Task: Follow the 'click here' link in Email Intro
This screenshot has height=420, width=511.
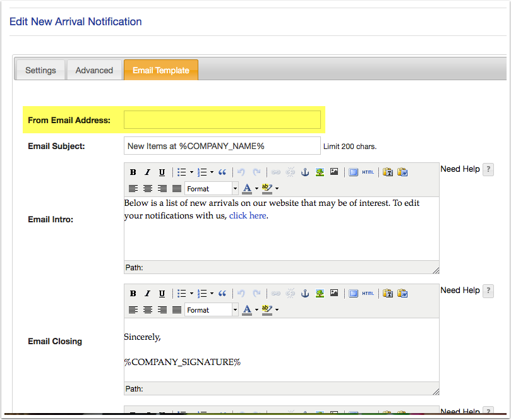Action: point(248,216)
